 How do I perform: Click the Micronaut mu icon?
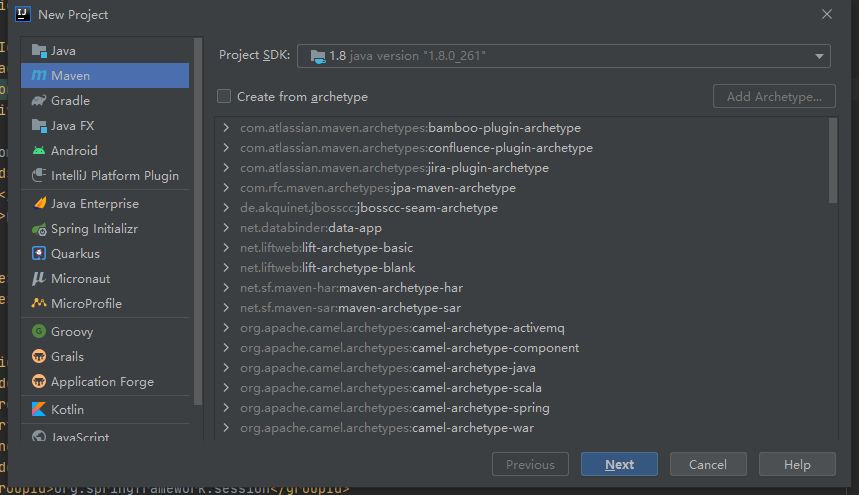[x=39, y=278]
